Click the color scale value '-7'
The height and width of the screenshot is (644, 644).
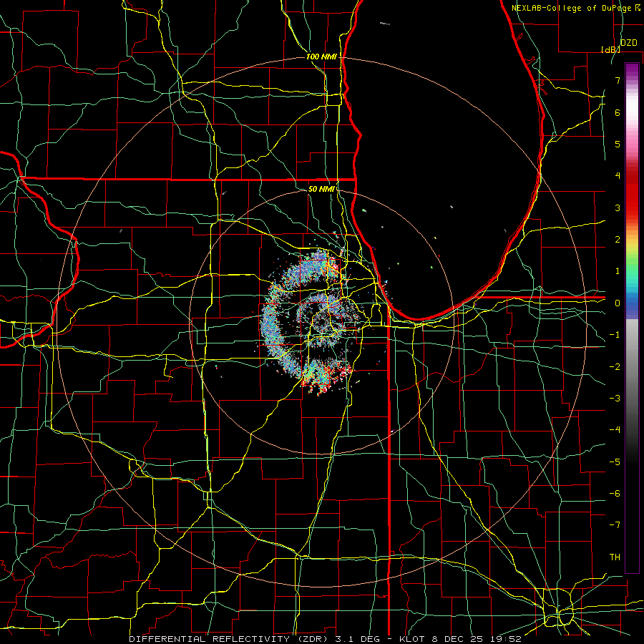pos(615,525)
